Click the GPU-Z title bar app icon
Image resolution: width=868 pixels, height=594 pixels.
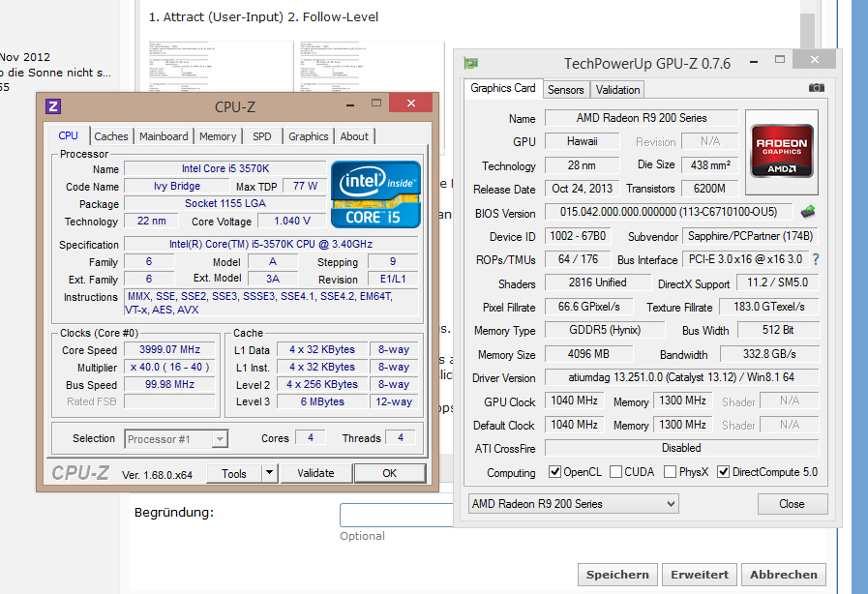tap(471, 63)
